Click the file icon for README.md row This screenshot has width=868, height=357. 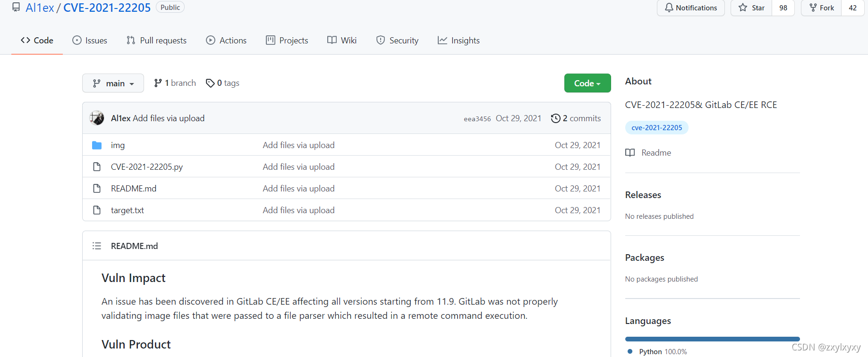(x=97, y=189)
